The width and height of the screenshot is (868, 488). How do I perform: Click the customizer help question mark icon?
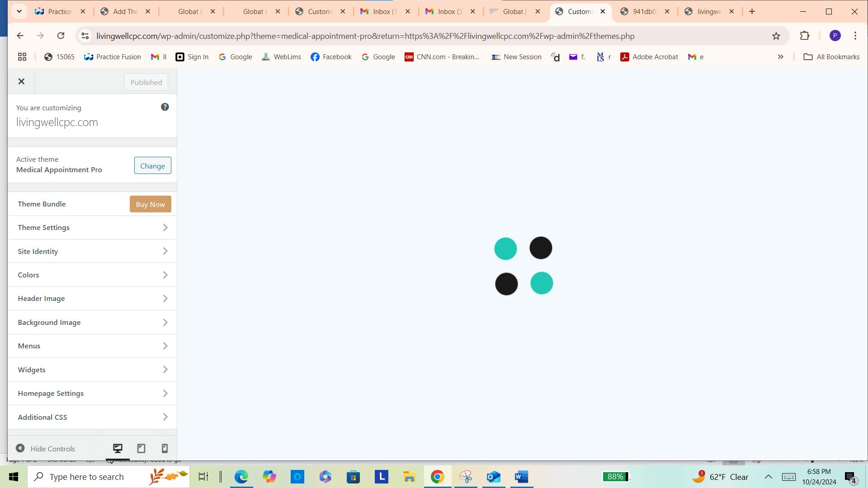click(x=165, y=107)
